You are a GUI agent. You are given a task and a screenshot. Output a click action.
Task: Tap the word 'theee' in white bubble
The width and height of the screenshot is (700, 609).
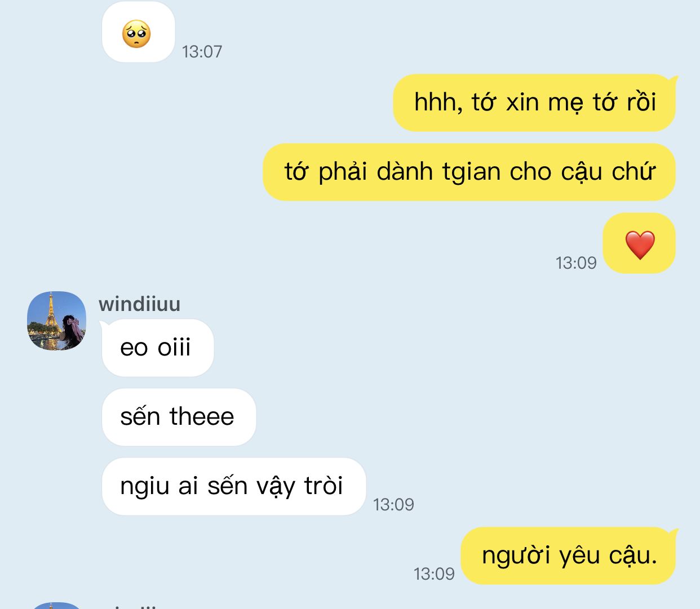pos(202,417)
